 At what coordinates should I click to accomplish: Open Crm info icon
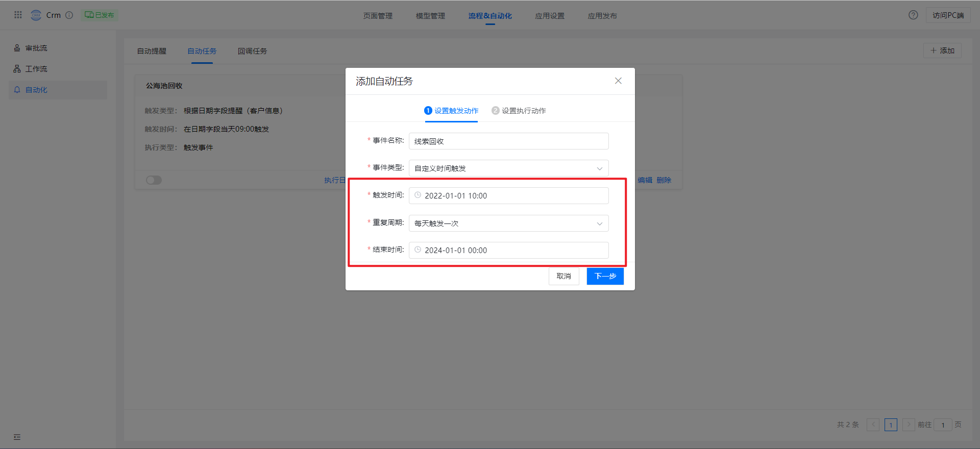click(69, 15)
